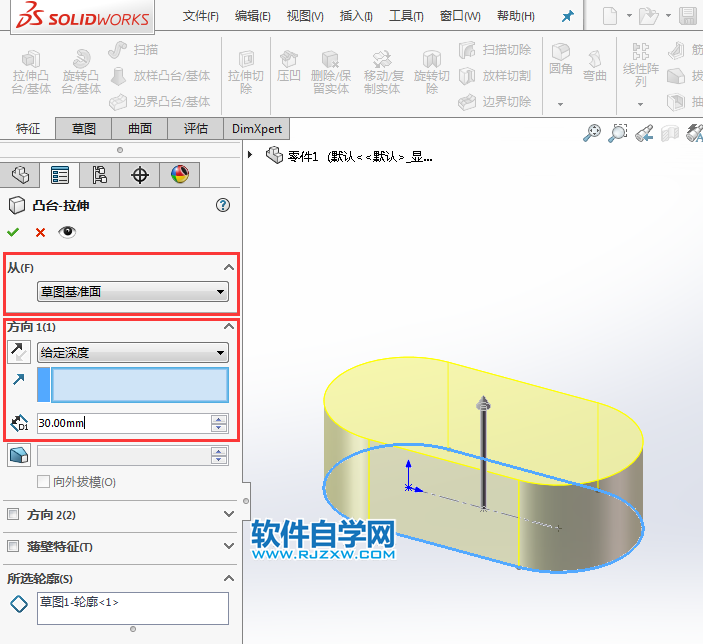Collapse the Selected Contours (所选轮廓) chevron
Viewport: 703px width, 644px height.
229,578
